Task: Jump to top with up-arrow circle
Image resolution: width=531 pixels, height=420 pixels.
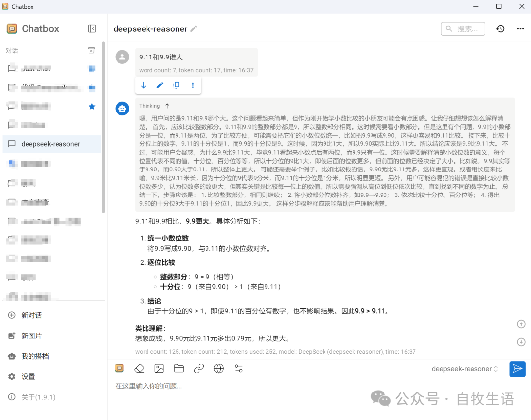Action: click(x=521, y=324)
